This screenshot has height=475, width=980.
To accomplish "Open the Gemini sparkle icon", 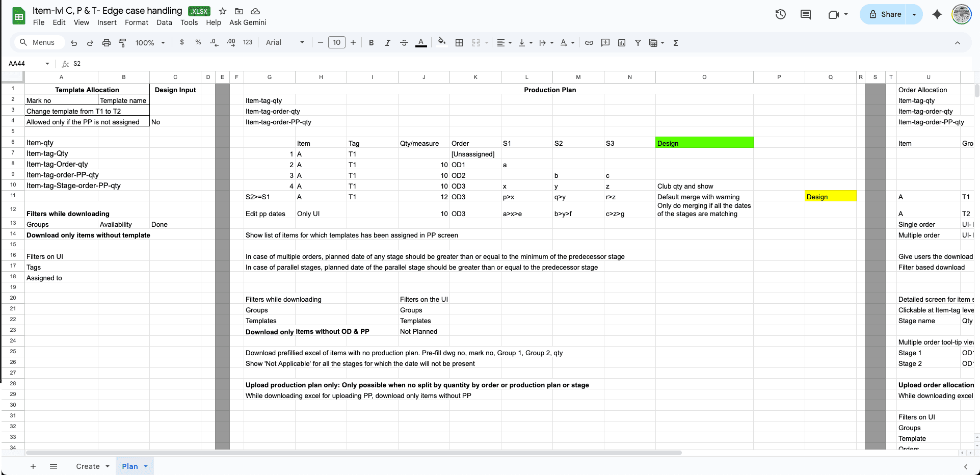I will 937,14.
